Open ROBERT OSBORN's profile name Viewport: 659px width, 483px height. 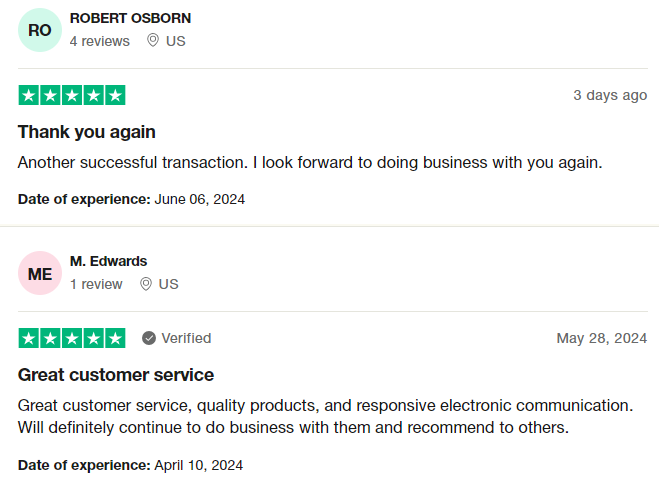tap(130, 18)
